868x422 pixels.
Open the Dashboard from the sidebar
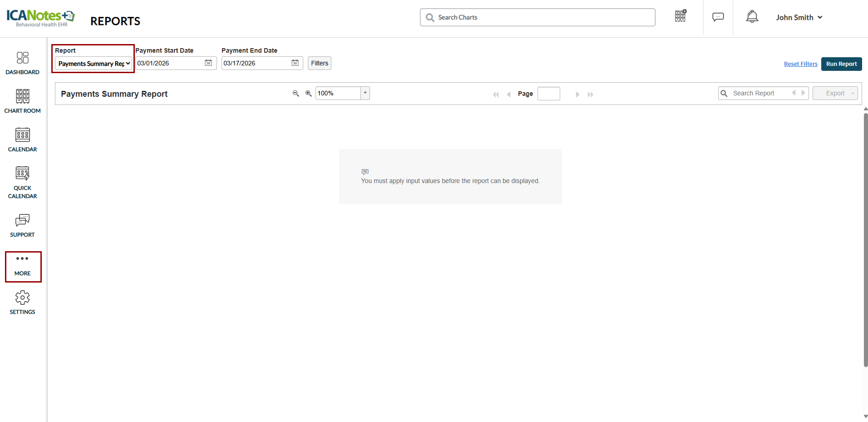click(22, 63)
